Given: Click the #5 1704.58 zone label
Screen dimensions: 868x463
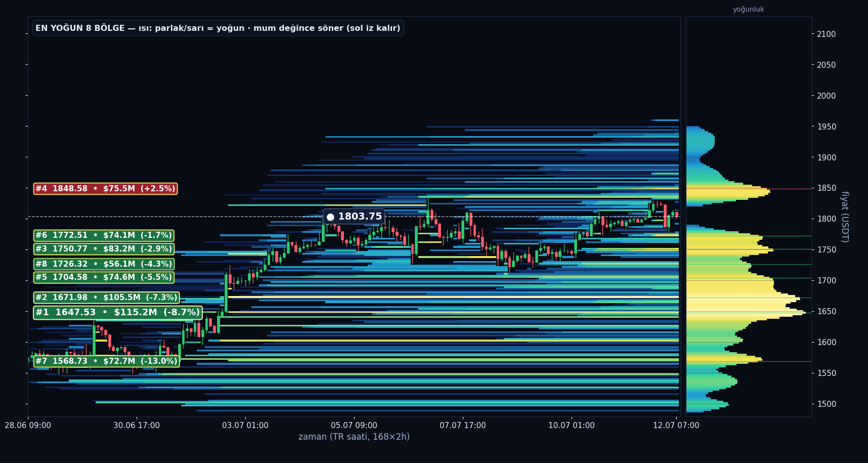Looking at the screenshot, I should tap(104, 277).
